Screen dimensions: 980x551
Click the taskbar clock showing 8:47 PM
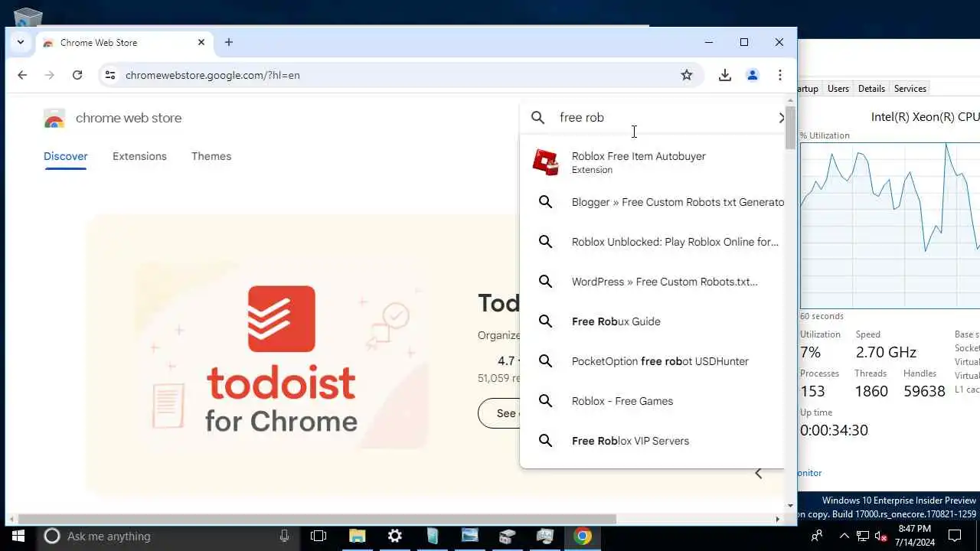[915, 535]
